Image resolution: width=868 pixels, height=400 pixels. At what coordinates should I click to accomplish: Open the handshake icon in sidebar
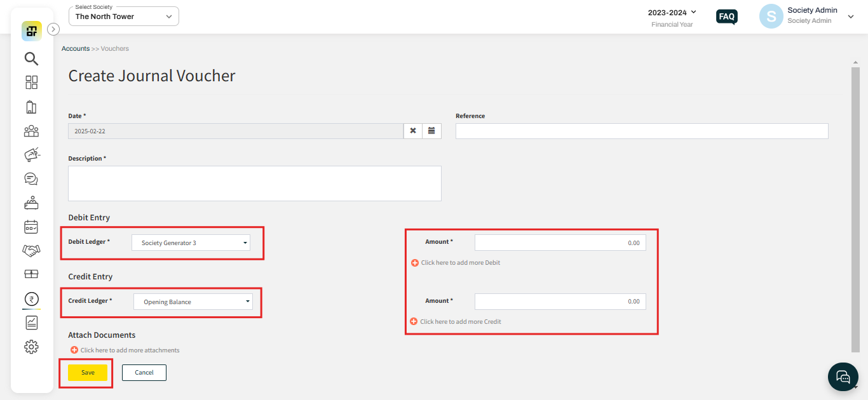point(31,251)
